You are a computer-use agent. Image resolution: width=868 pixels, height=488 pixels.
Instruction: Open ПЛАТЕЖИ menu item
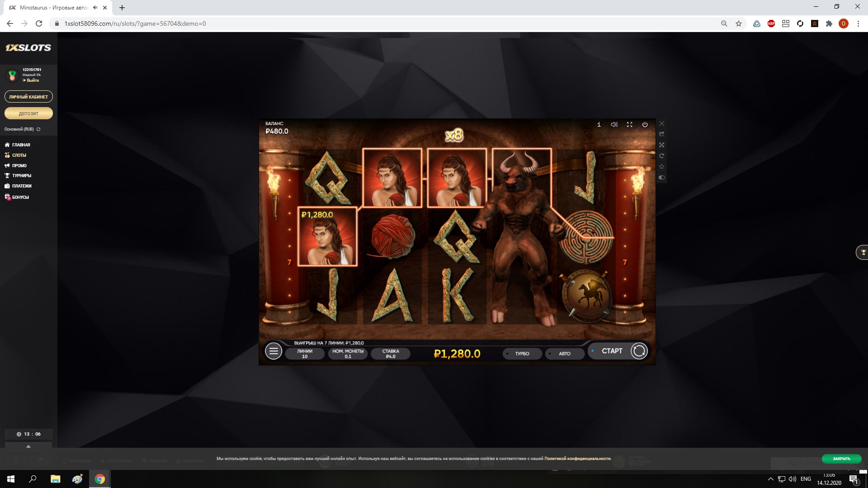[x=18, y=186]
